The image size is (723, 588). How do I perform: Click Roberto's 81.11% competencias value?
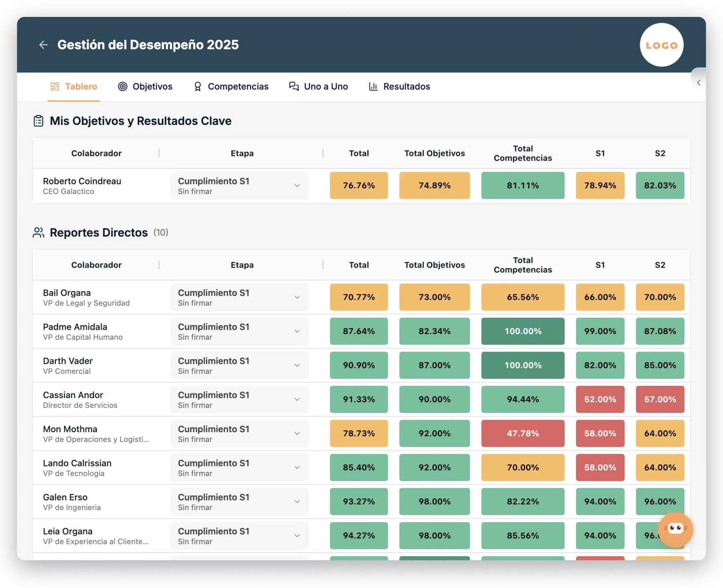tap(523, 186)
